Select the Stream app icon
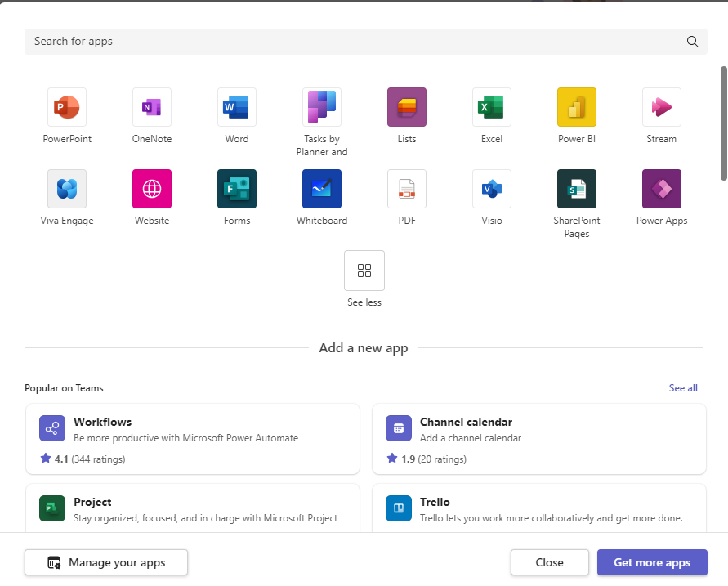The width and height of the screenshot is (728, 586). [x=662, y=107]
